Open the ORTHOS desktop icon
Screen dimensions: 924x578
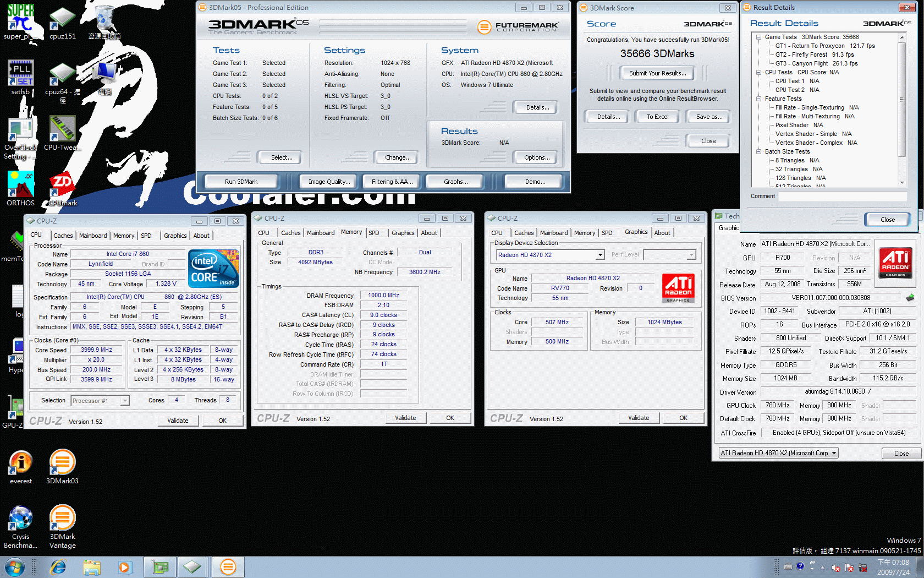pos(20,186)
